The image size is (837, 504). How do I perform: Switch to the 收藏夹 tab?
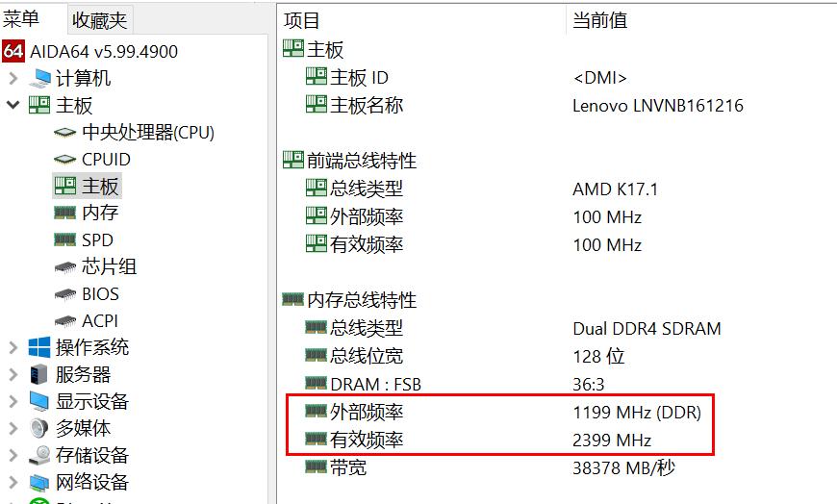pos(101,20)
